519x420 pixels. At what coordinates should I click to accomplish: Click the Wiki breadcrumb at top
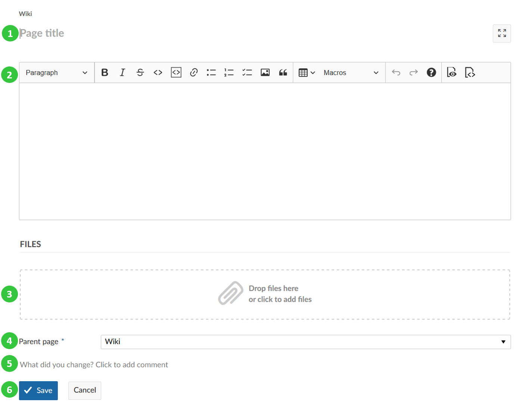pos(25,14)
